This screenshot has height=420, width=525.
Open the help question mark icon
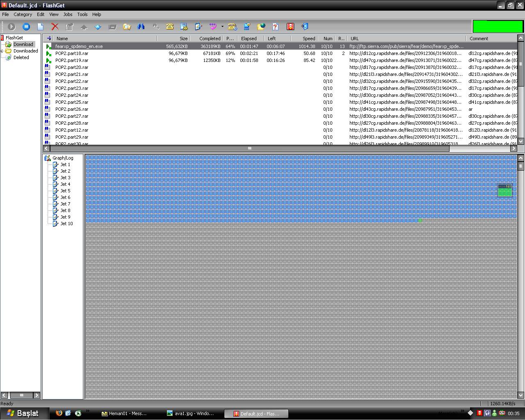pos(276,27)
